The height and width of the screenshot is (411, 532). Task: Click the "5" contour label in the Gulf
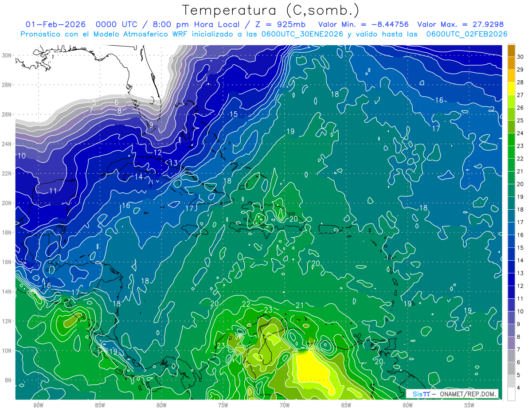tap(94, 103)
